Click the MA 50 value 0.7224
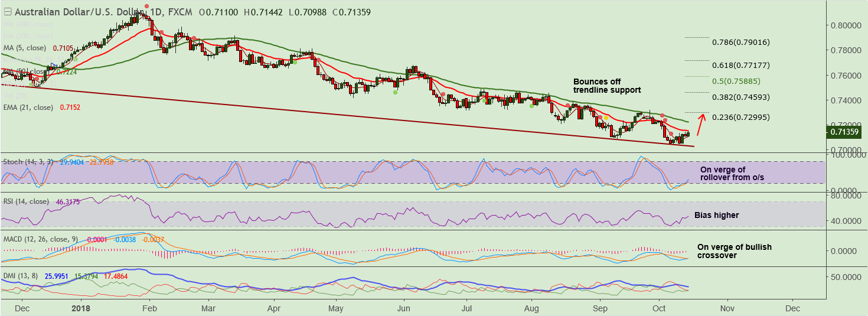 [66, 71]
